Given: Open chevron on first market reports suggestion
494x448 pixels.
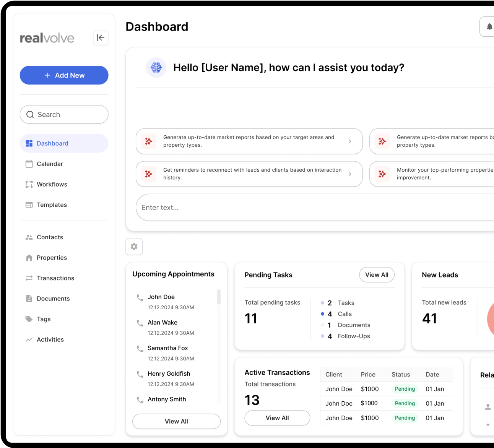Looking at the screenshot, I should coord(350,141).
